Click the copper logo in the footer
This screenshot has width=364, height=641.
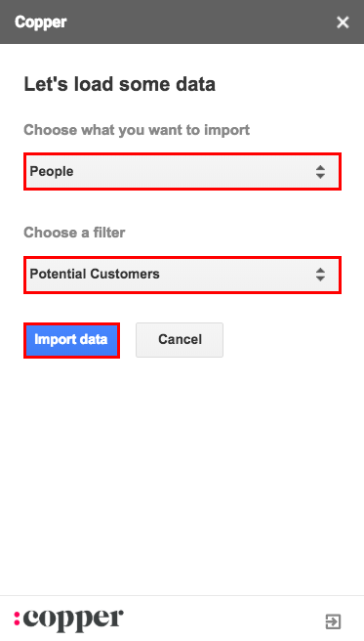[x=68, y=620]
